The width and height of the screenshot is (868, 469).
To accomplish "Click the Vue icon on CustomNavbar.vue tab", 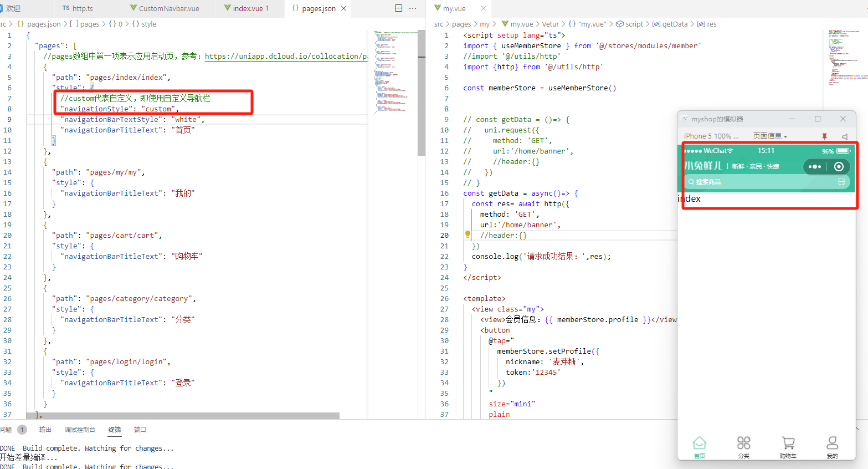I will pyautogui.click(x=133, y=8).
